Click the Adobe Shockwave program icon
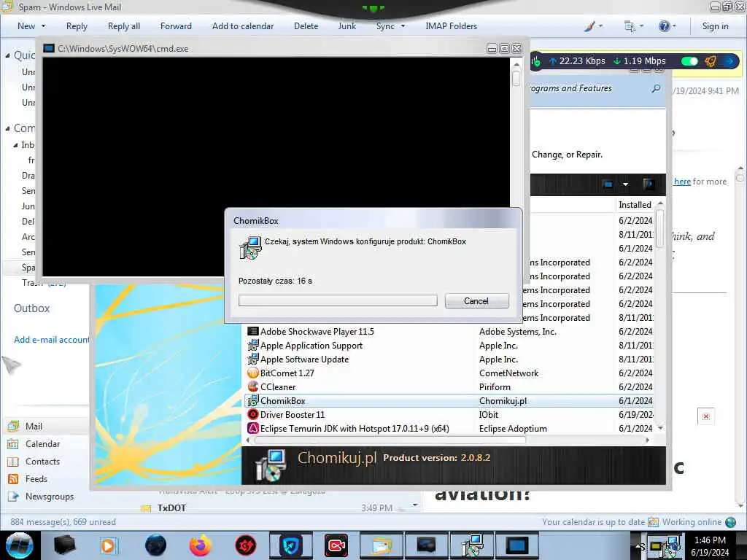The height and width of the screenshot is (560, 747). tap(253, 332)
